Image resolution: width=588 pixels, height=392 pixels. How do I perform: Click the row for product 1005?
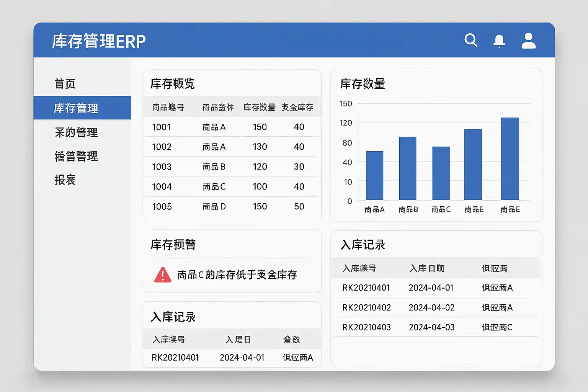[x=231, y=207]
